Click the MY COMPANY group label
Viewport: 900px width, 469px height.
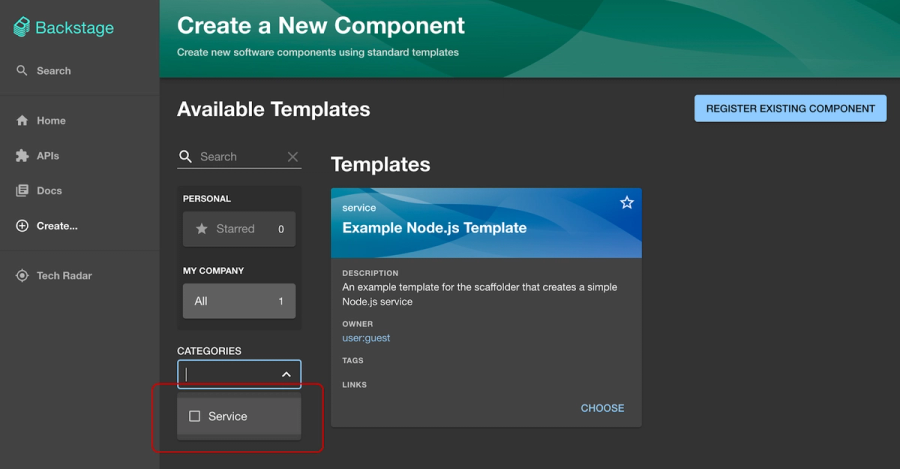click(214, 270)
